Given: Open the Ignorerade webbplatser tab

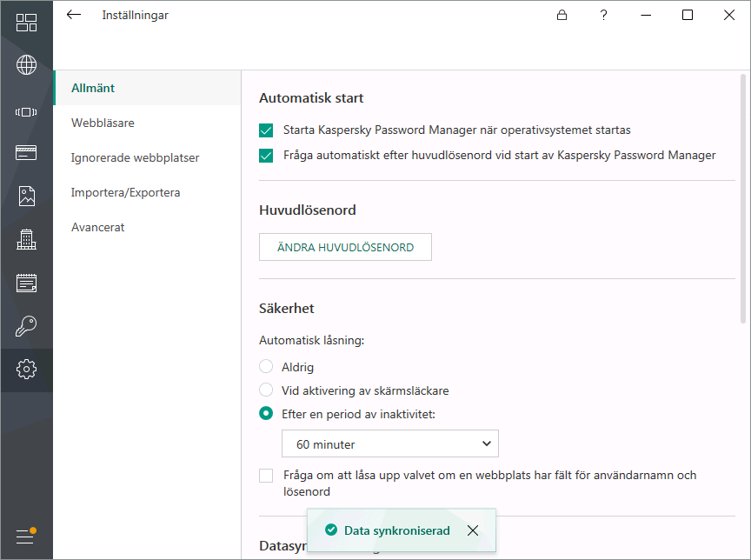Looking at the screenshot, I should pos(148,157).
